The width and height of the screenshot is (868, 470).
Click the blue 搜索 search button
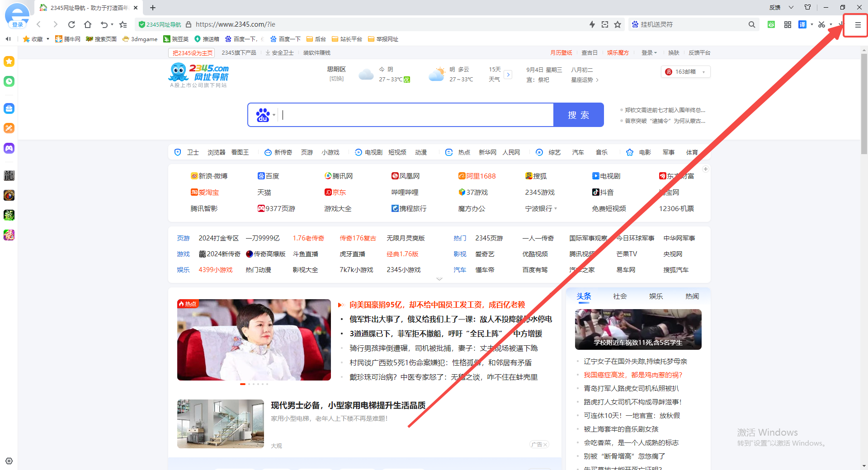click(x=579, y=115)
